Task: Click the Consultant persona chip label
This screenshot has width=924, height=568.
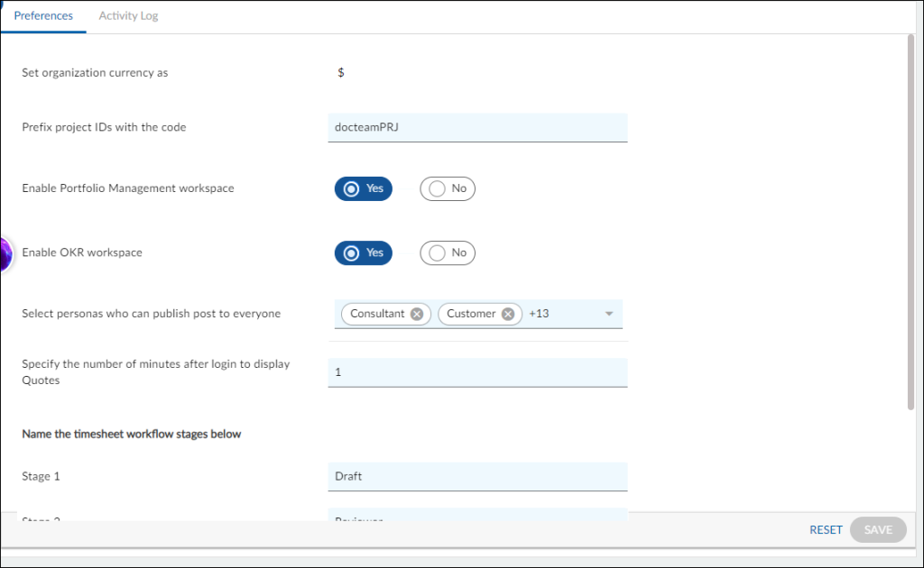Action: (379, 314)
